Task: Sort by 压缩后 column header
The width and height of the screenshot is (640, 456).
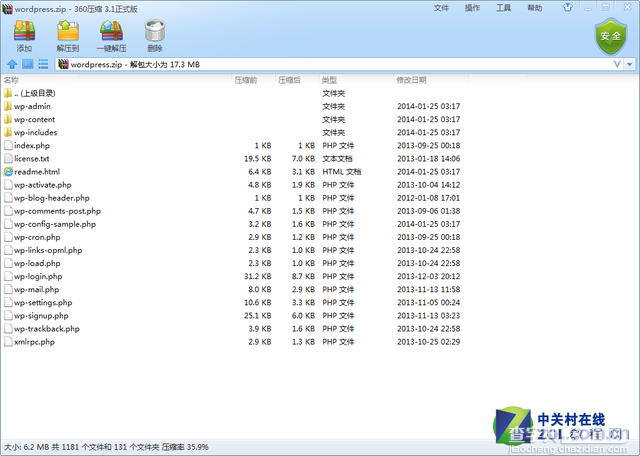Action: point(289,80)
